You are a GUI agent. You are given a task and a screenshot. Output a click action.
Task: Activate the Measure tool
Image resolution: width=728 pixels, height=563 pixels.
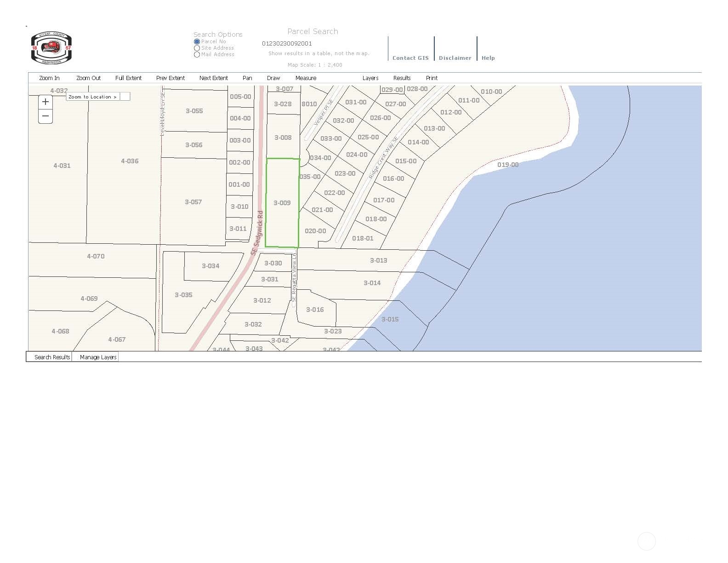pos(306,78)
